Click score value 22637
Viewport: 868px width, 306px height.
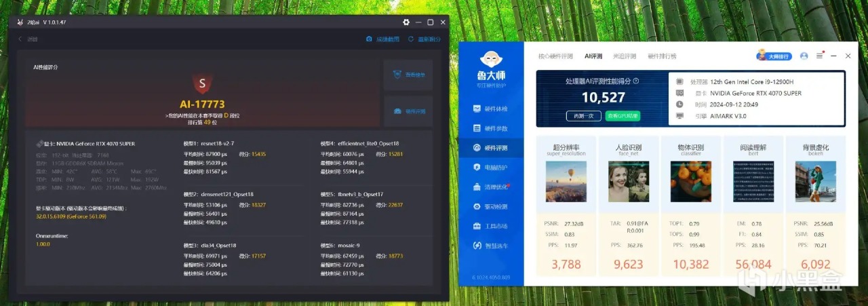point(395,204)
